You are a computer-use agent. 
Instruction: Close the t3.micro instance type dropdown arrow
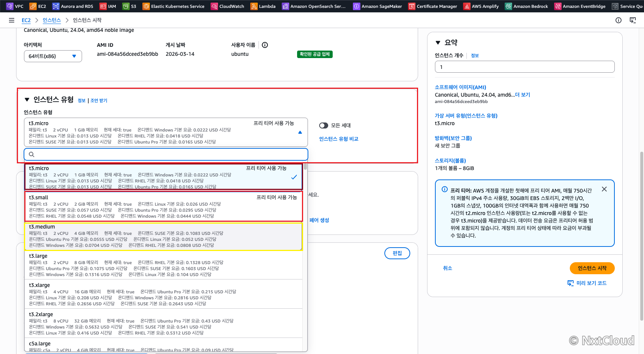click(x=300, y=132)
